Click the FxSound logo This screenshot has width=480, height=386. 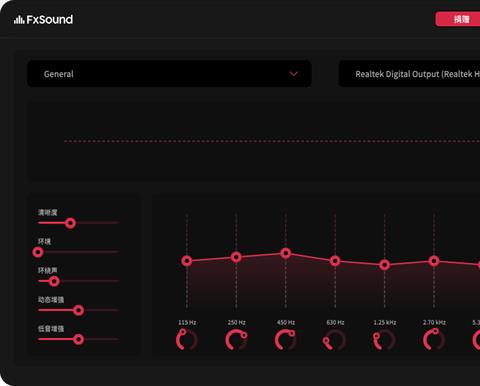(43, 20)
